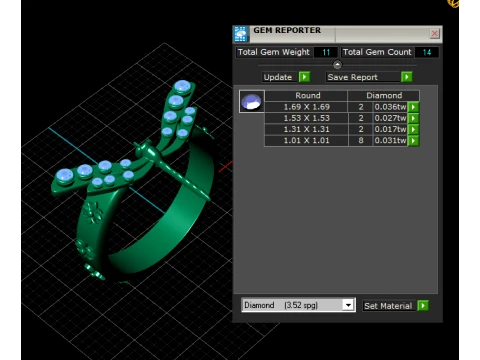This screenshot has height=360, width=480.
Task: Select the 1.01 X 1.01 size cell
Action: coord(306,140)
